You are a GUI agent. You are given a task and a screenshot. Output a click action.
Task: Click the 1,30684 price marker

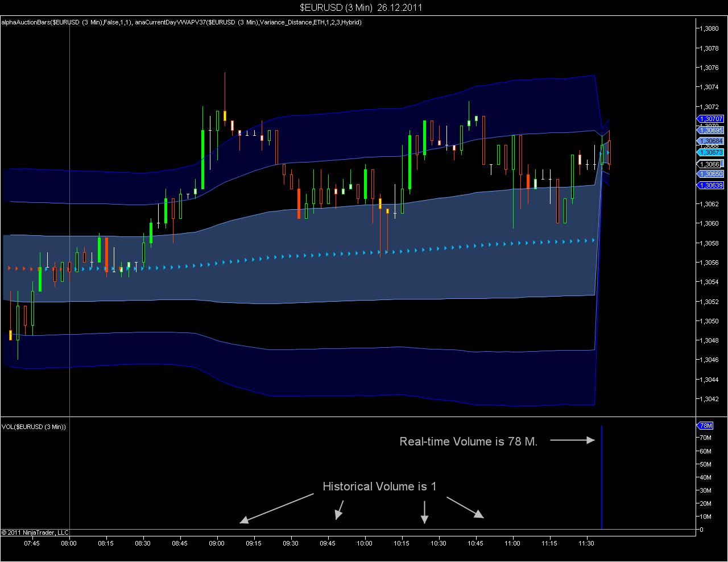tap(710, 141)
